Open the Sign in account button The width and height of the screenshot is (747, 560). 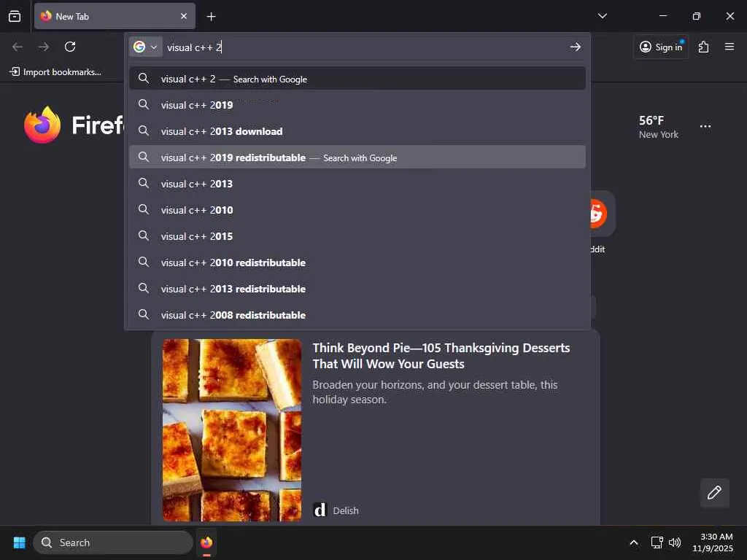pyautogui.click(x=661, y=47)
